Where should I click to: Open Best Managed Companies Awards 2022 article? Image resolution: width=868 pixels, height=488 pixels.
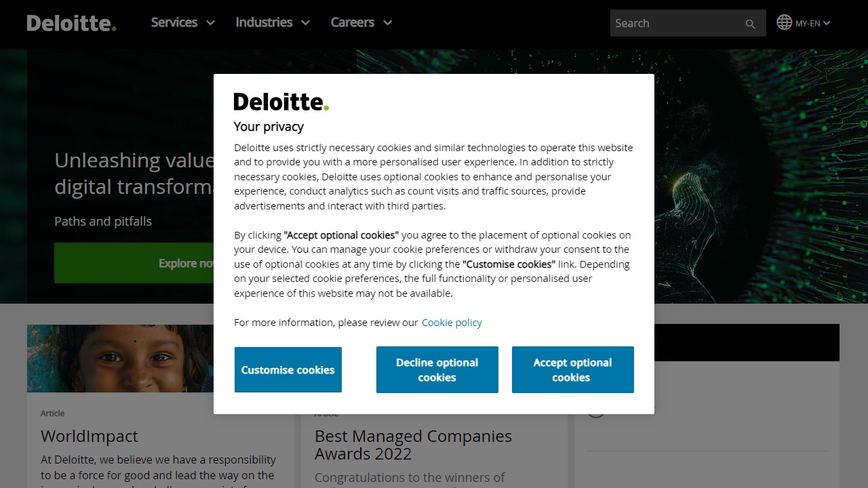click(x=413, y=445)
